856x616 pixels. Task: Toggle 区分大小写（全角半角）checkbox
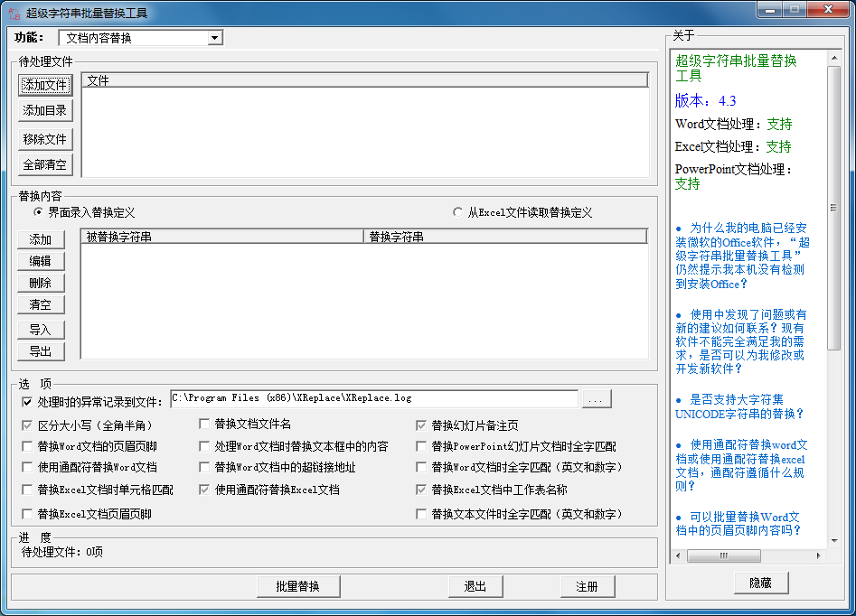[x=27, y=425]
